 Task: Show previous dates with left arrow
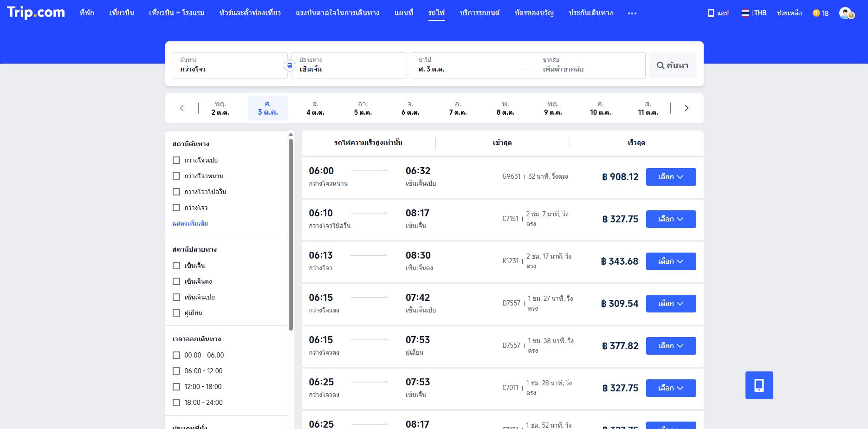pyautogui.click(x=182, y=108)
